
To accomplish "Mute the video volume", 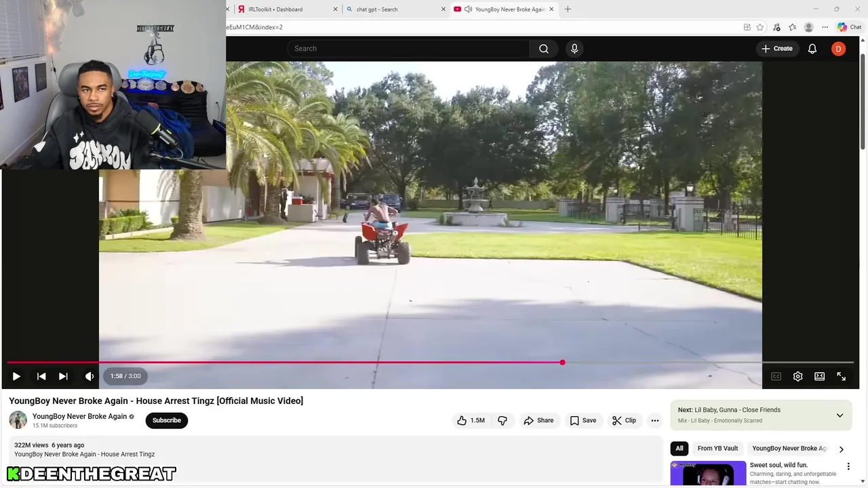I will pos(90,376).
